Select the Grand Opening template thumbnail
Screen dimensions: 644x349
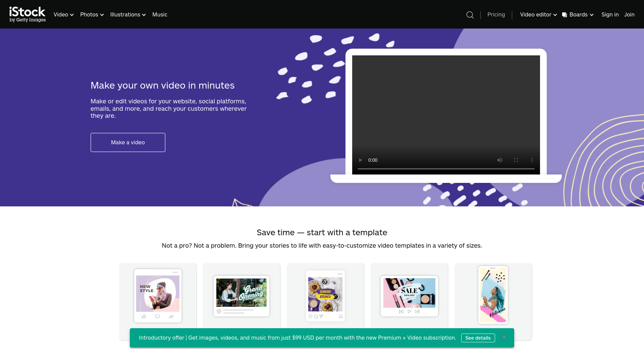(x=241, y=296)
